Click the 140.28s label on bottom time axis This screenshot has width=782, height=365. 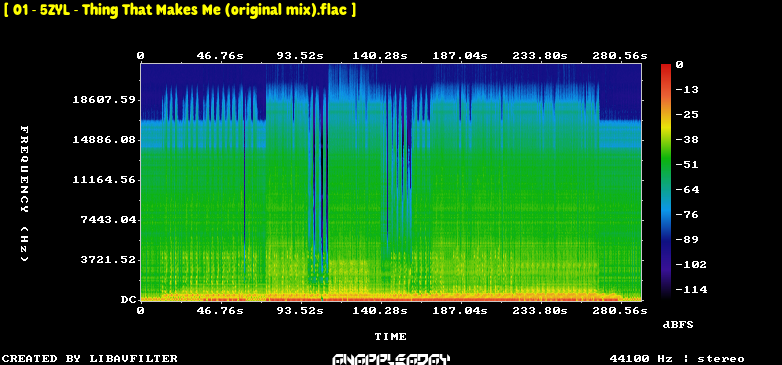coord(380,311)
